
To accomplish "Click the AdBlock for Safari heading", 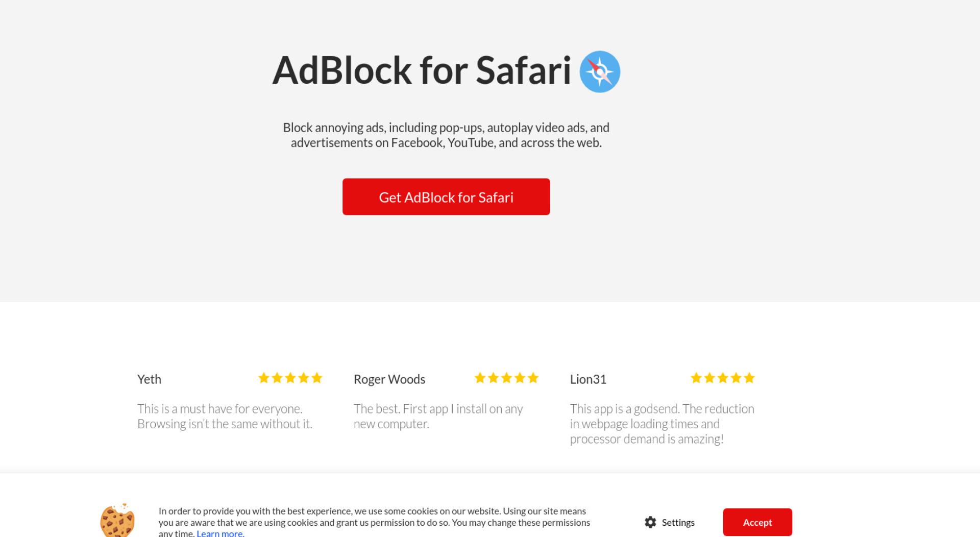I will [422, 70].
